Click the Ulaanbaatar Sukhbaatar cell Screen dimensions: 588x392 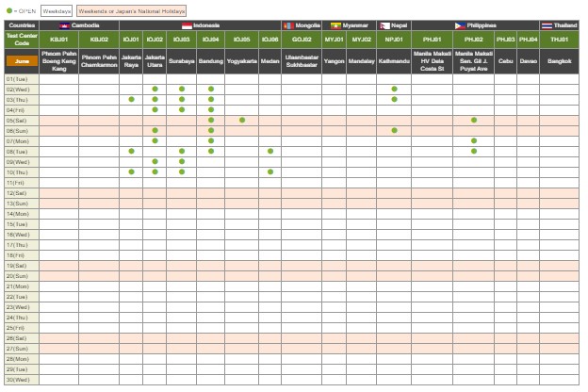tap(302, 60)
